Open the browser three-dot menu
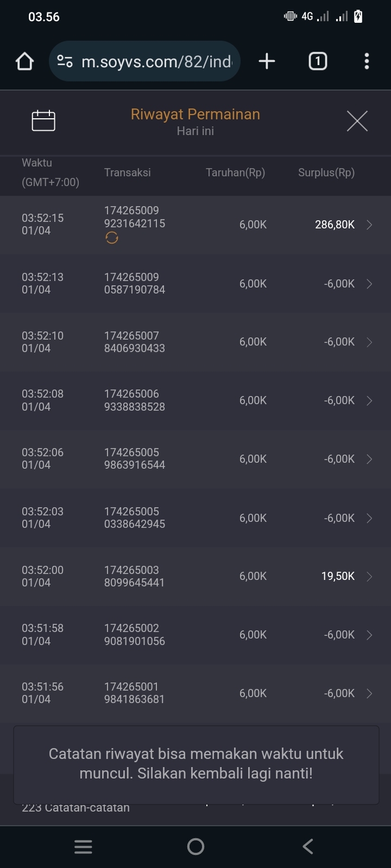The width and height of the screenshot is (391, 868). 367,61
